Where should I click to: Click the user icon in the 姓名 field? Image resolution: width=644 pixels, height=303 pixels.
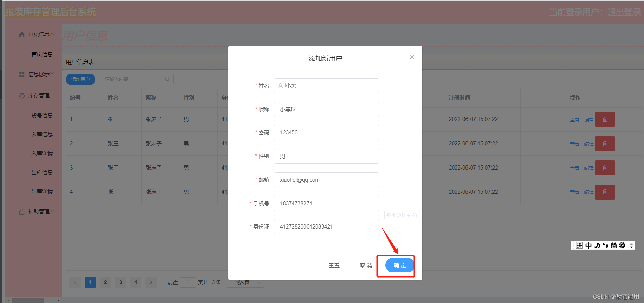point(281,86)
